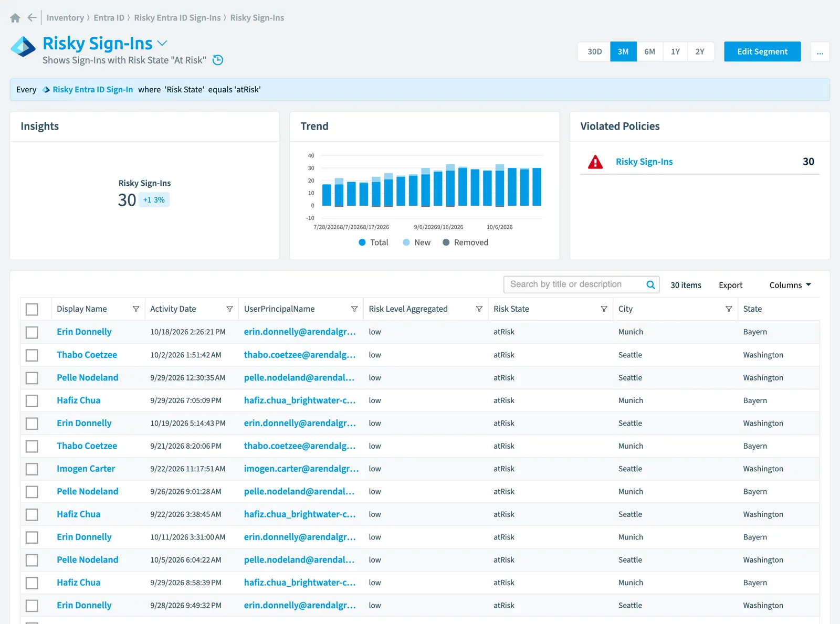Switch time range to 30D
This screenshot has width=840, height=624.
click(x=594, y=51)
